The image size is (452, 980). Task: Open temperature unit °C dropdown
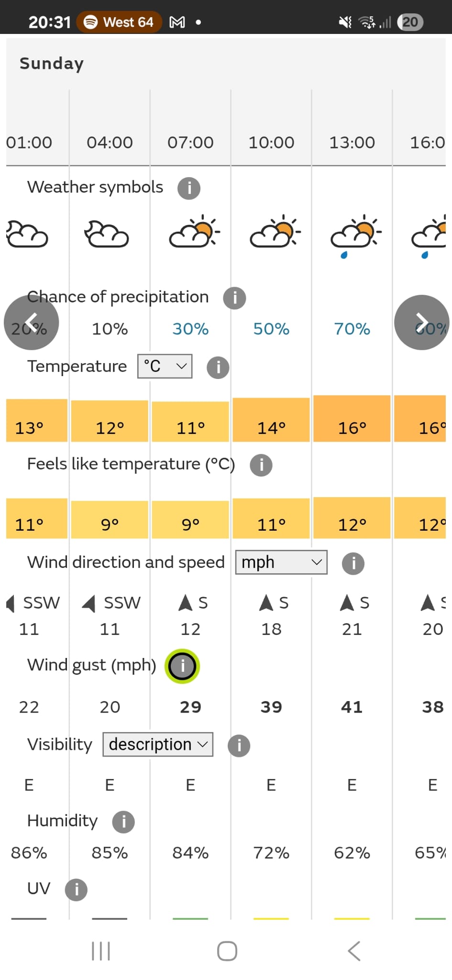165,367
